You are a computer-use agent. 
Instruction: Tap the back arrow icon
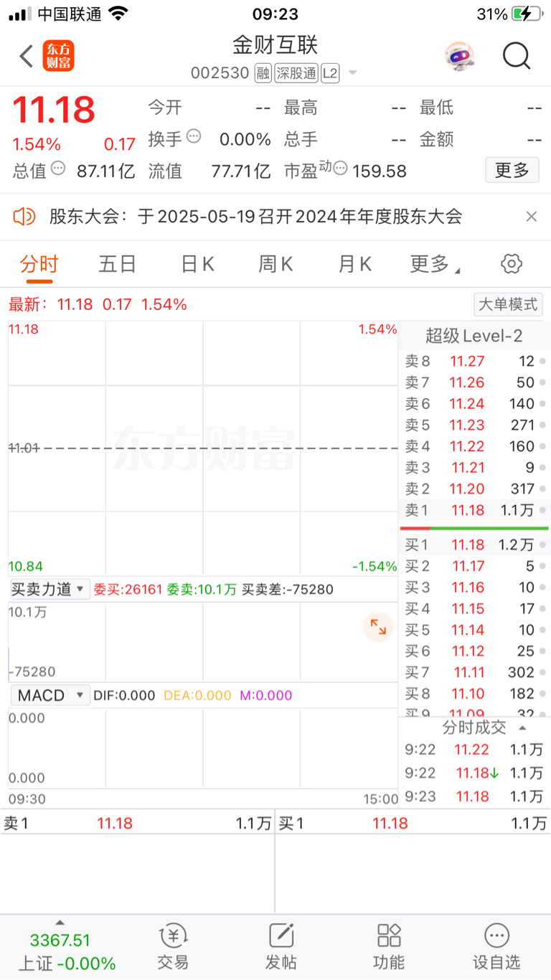tap(27, 56)
